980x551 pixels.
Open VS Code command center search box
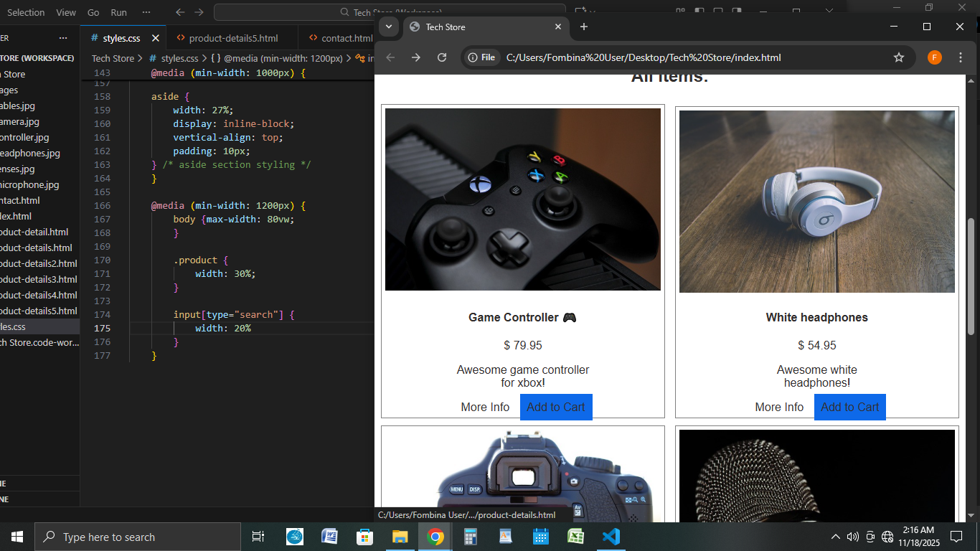[390, 12]
